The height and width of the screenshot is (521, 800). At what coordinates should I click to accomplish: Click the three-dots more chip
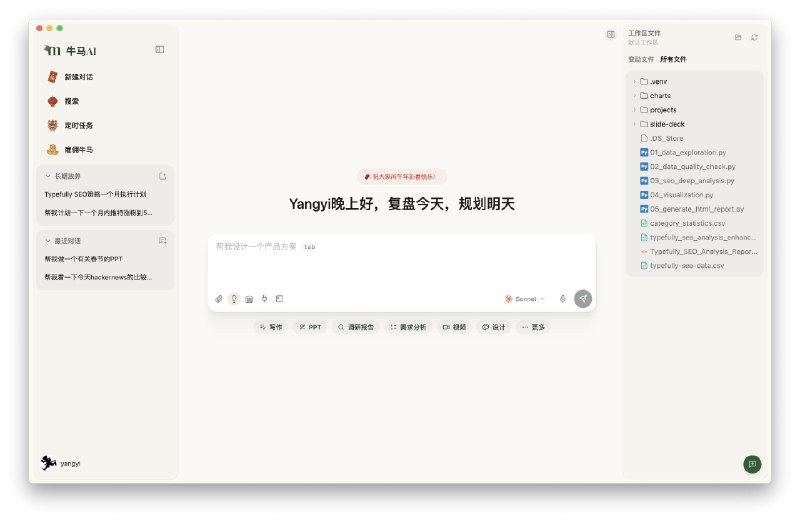point(533,327)
